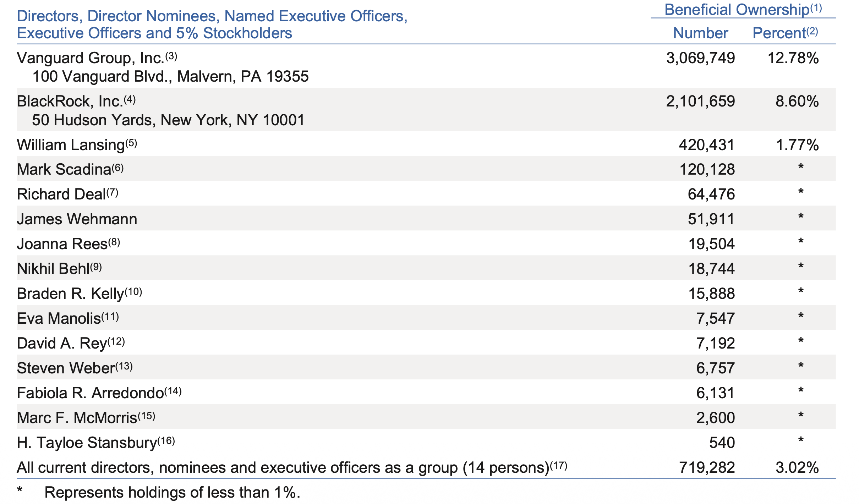Click Nikhil Behl's share count 18,744
Image resolution: width=859 pixels, height=504 pixels.
point(711,269)
